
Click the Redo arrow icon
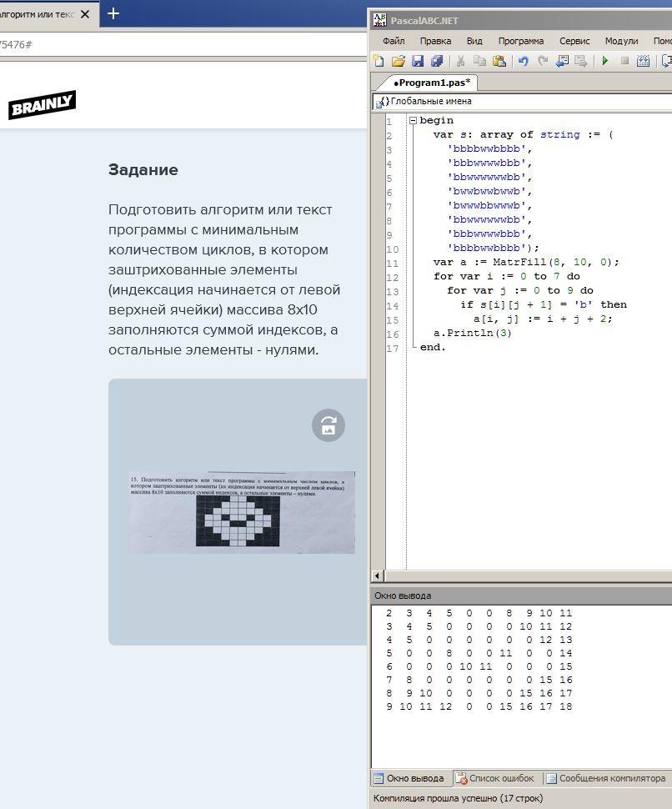click(543, 61)
